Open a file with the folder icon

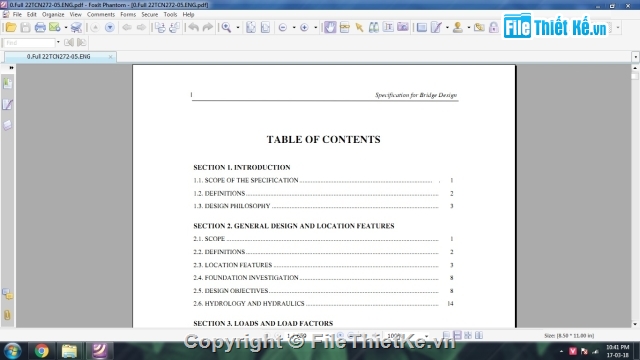11,28
